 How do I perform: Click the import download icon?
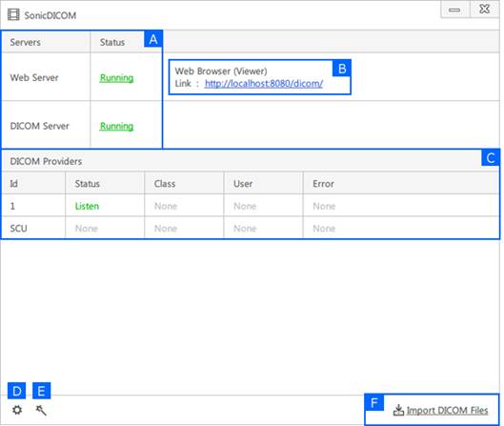point(398,410)
